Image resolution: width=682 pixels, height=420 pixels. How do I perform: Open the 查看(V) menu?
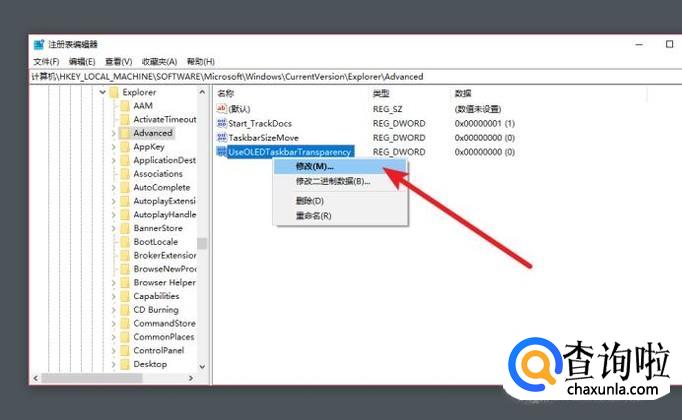[x=118, y=62]
